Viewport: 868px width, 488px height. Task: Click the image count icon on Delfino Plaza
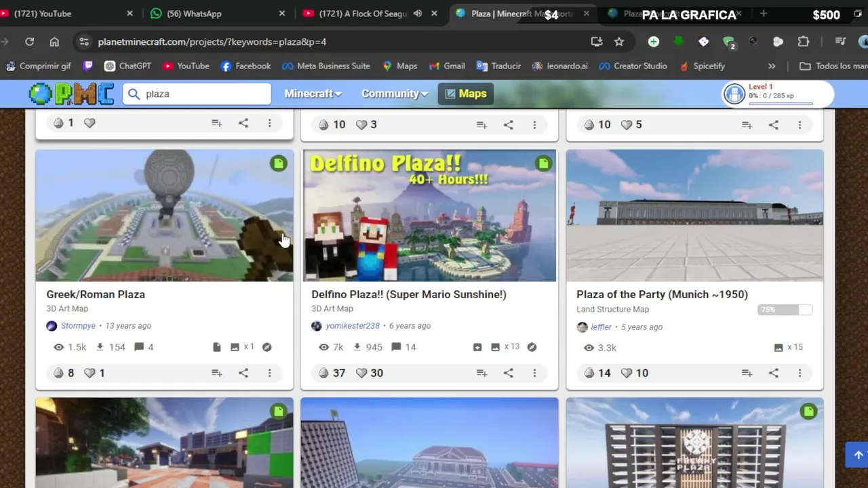495,347
